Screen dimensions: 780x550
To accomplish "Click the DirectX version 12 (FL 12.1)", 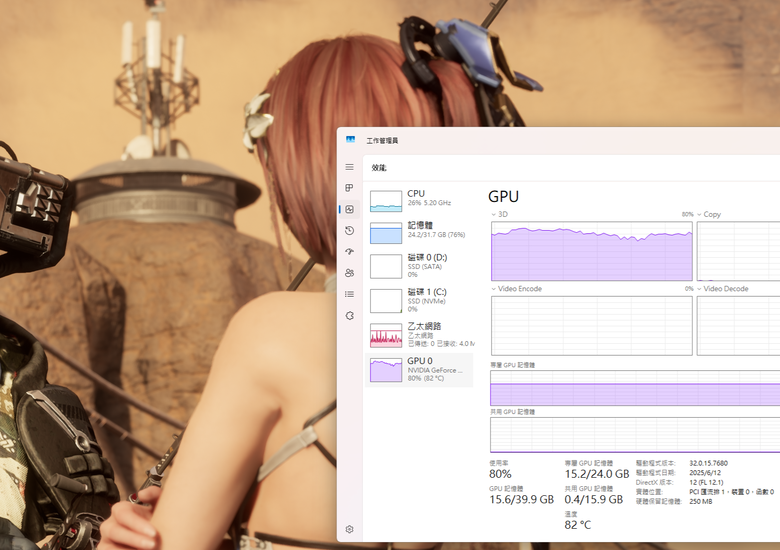I will (x=706, y=482).
